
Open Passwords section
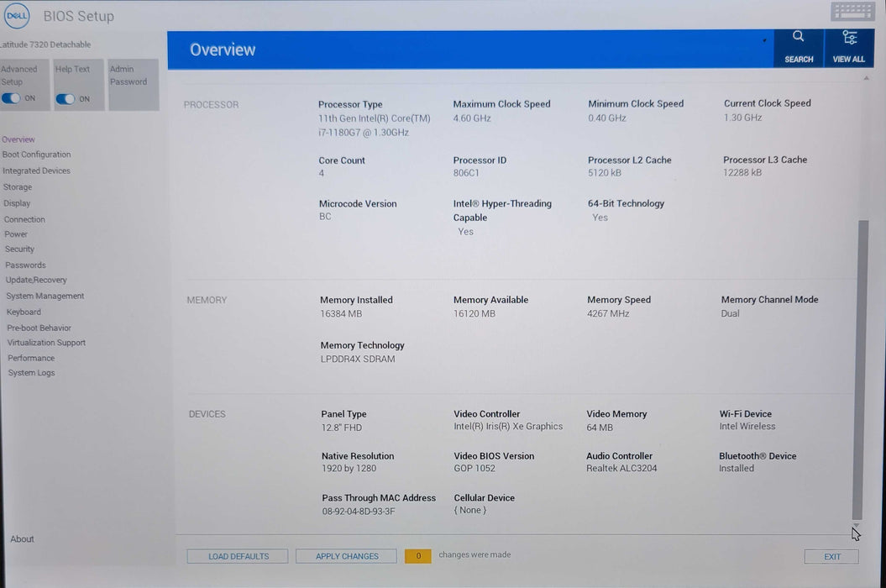(x=25, y=265)
